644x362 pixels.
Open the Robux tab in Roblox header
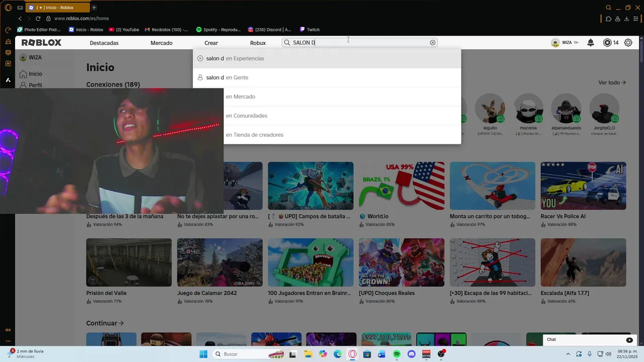tap(258, 43)
